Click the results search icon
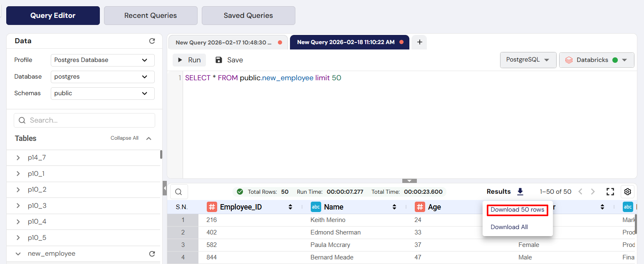 pos(179,192)
